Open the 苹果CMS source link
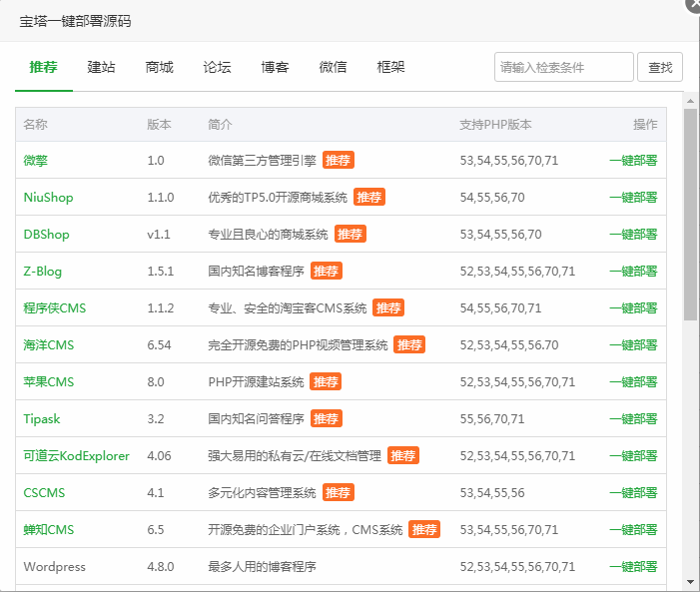Image resolution: width=700 pixels, height=593 pixels. pos(49,382)
